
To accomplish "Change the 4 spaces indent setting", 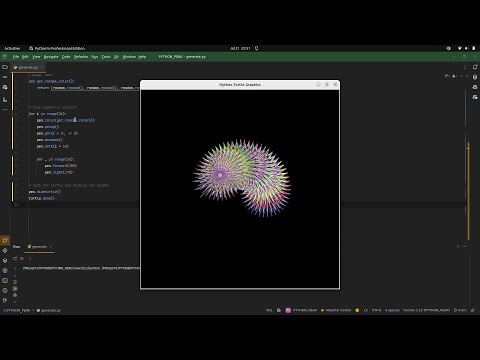I will point(392,310).
